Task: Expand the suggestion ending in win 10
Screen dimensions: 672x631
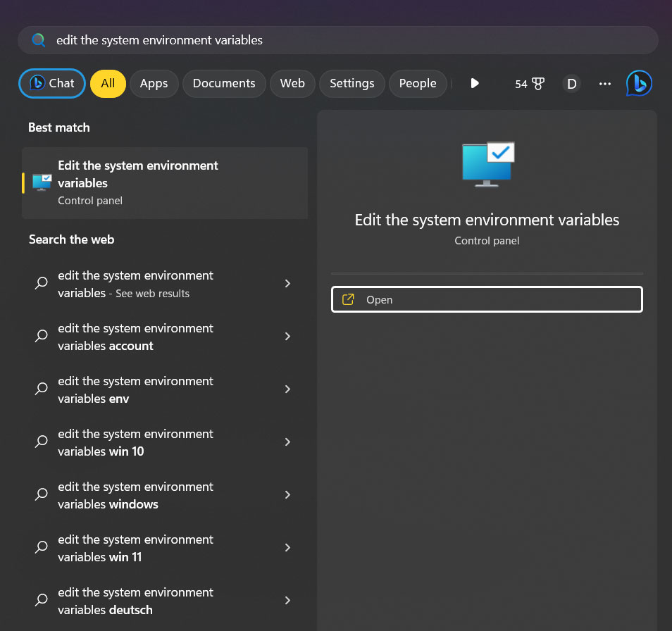Action: pyautogui.click(x=287, y=442)
